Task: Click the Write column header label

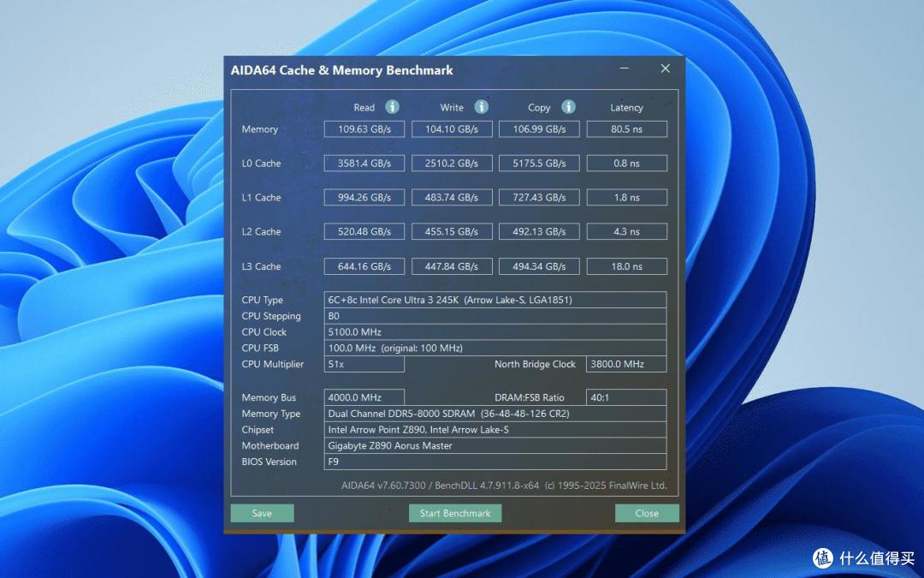Action: click(452, 107)
